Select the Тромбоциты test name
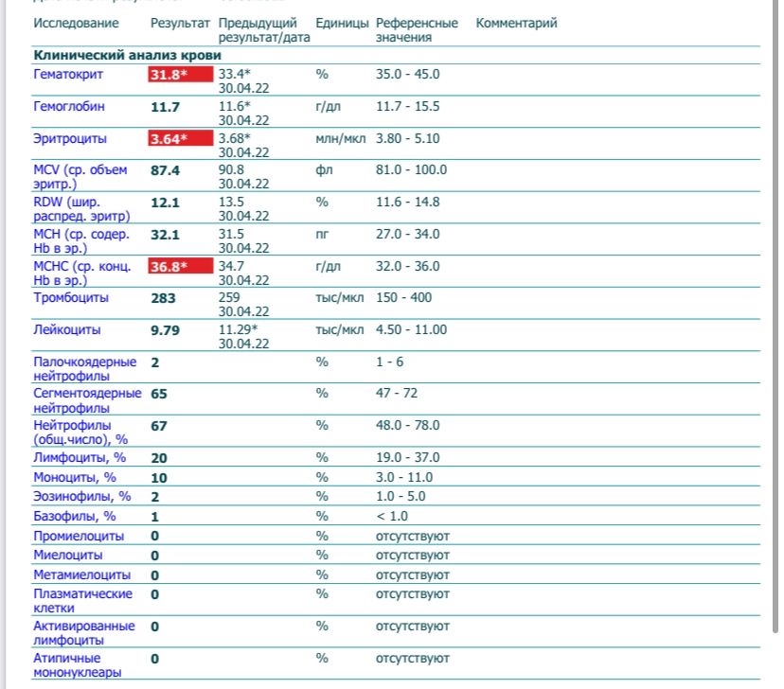The height and width of the screenshot is (689, 784). (x=71, y=298)
